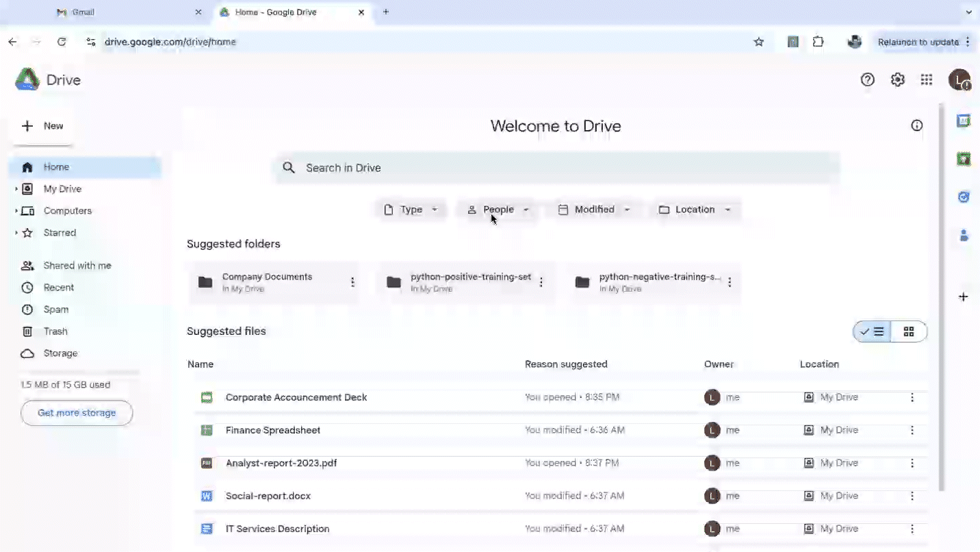
Task: Open the Google apps grid launcher
Action: (927, 80)
